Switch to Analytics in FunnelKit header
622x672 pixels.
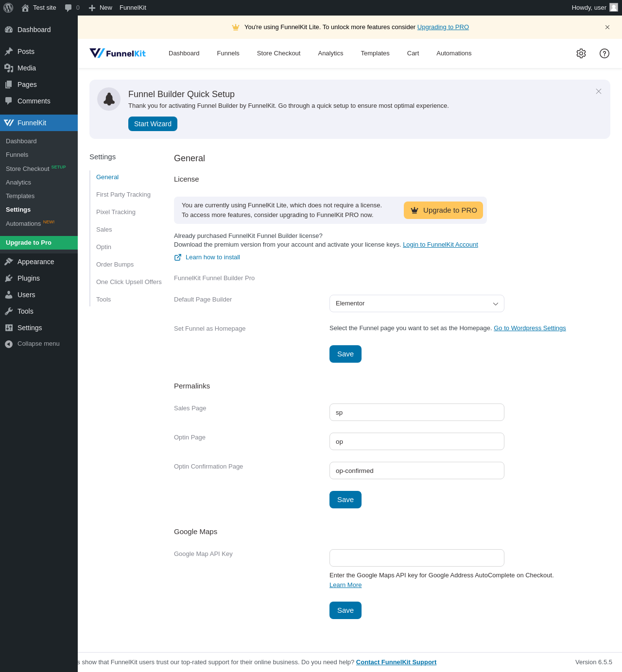(330, 53)
